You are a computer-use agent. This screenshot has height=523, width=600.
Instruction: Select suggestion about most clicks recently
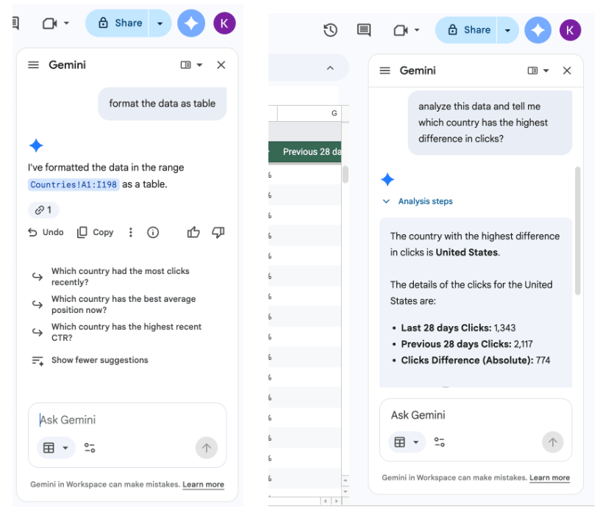click(x=120, y=276)
